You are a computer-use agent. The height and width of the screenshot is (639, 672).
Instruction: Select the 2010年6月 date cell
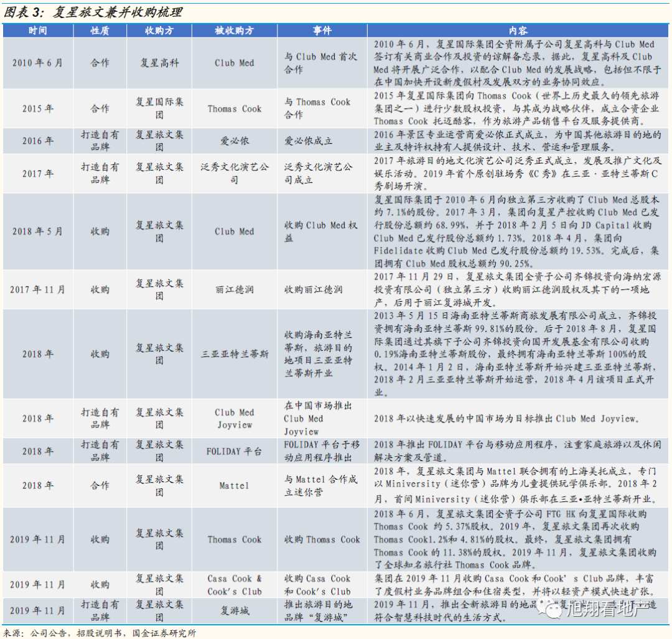pos(38,63)
